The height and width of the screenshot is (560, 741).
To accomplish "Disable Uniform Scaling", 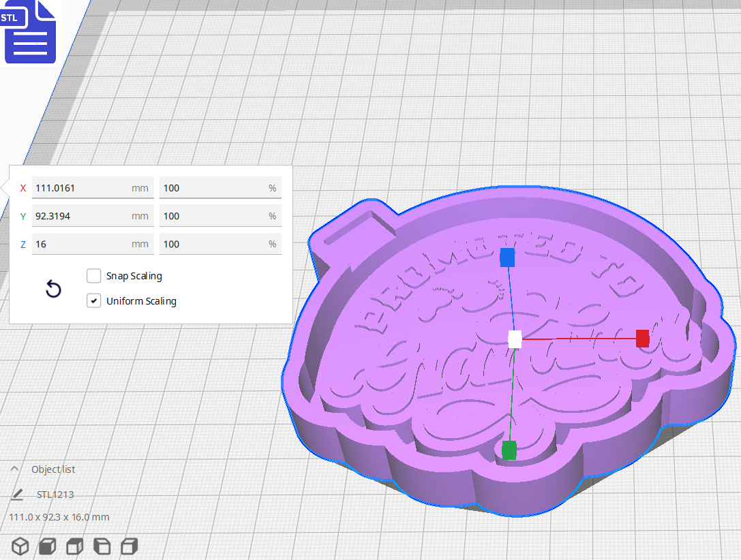I will (93, 300).
